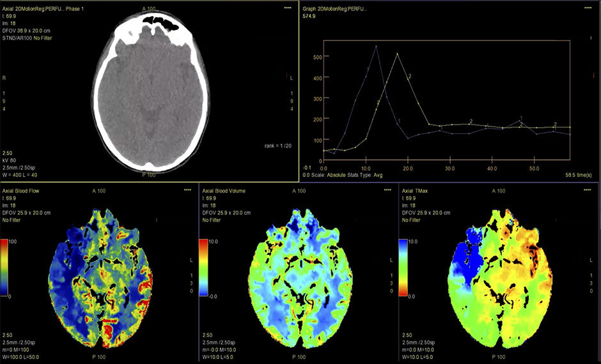
Task: Click the W = 400 L = 40 window setting
Action: (x=20, y=174)
